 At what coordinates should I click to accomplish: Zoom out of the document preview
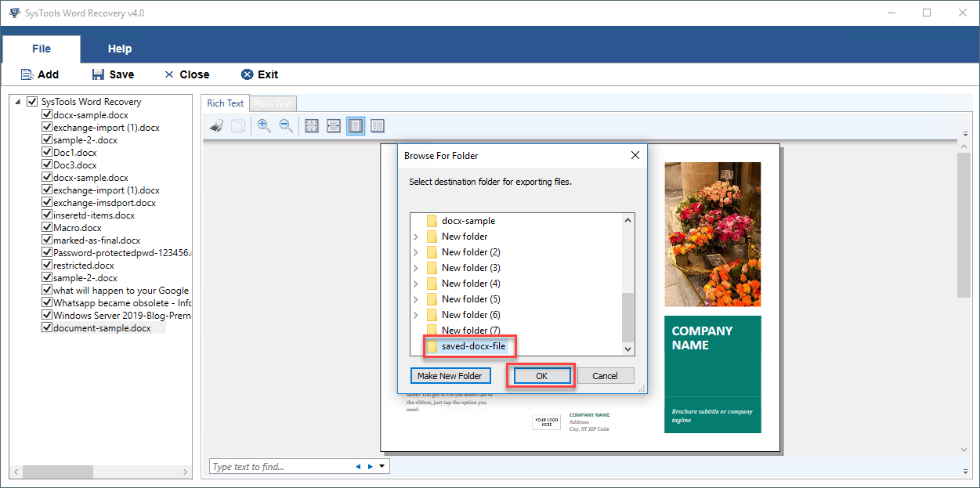pos(286,125)
